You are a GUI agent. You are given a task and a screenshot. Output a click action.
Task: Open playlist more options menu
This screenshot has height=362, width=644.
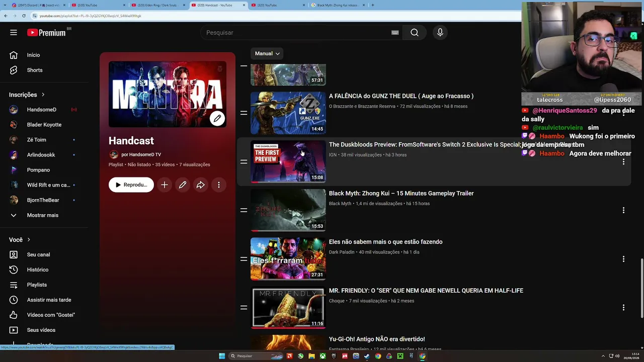219,185
